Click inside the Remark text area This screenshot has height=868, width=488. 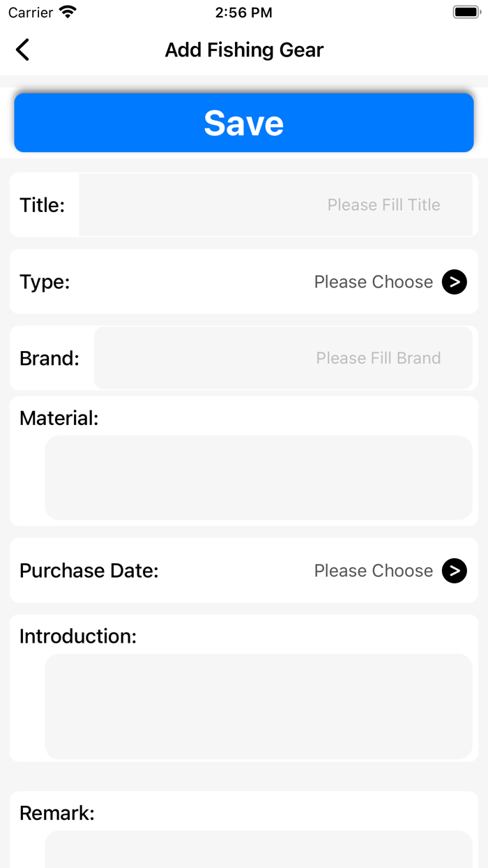pos(258,850)
